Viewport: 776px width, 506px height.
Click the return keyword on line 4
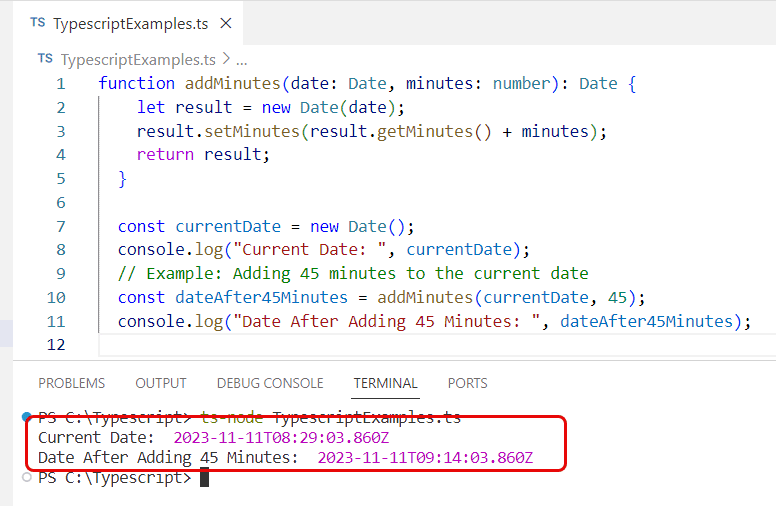point(165,154)
